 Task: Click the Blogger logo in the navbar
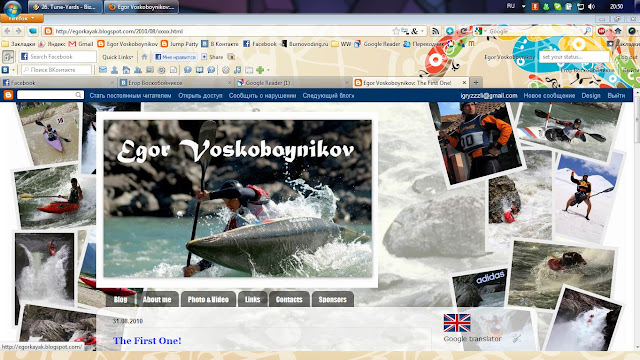click(8, 95)
